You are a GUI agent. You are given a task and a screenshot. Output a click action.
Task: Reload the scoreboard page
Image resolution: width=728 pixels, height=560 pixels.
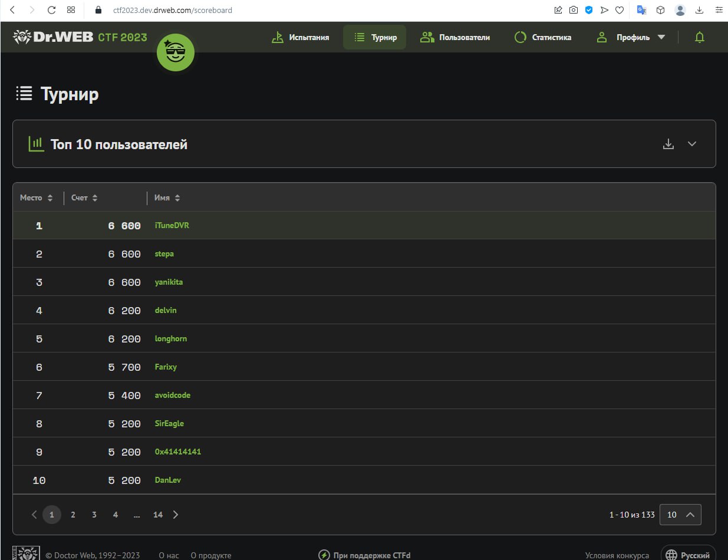tap(51, 10)
